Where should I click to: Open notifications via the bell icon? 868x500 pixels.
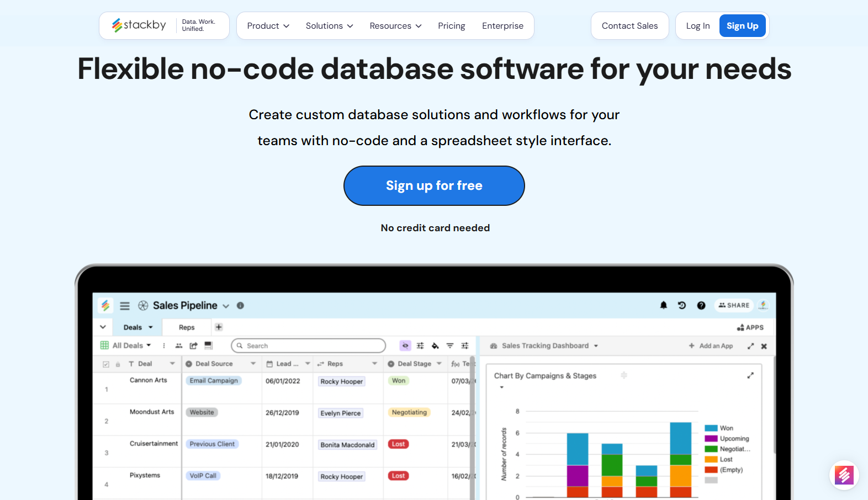pos(664,305)
